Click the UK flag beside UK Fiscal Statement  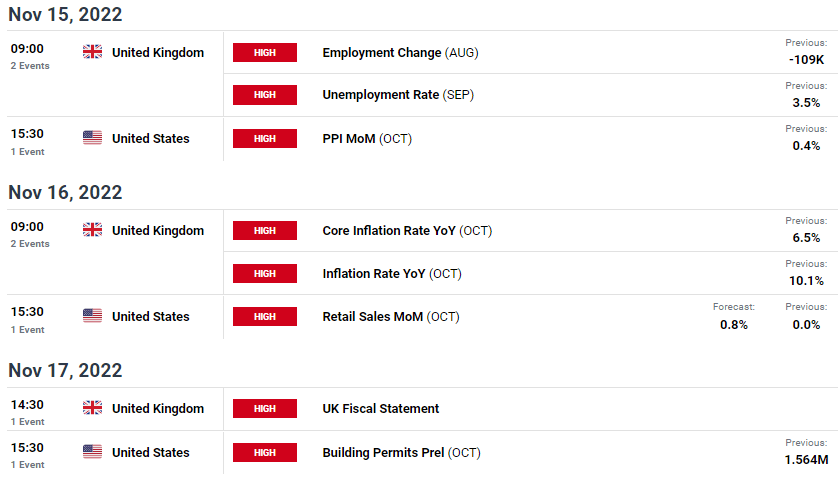(92, 408)
